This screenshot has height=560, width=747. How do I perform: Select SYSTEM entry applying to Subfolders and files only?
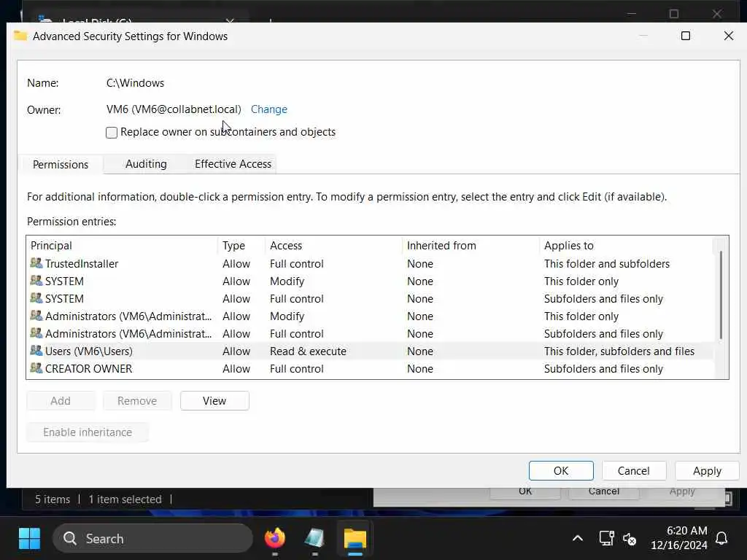pyautogui.click(x=370, y=298)
